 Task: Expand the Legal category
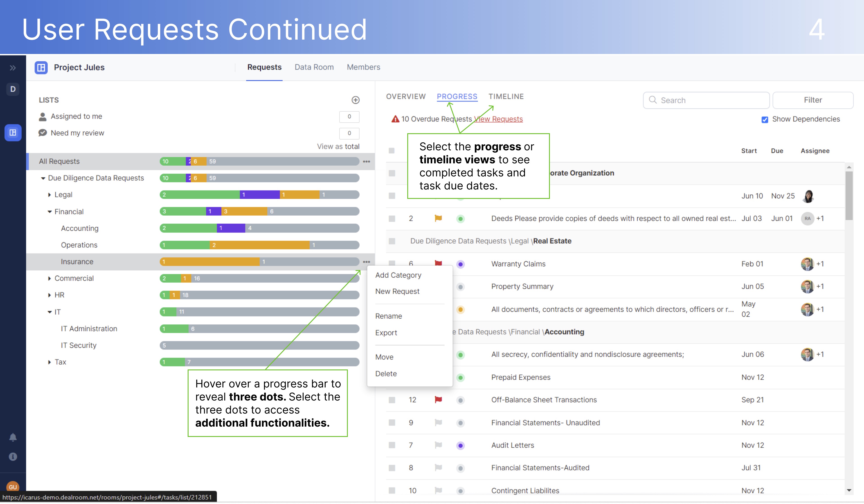pos(49,195)
